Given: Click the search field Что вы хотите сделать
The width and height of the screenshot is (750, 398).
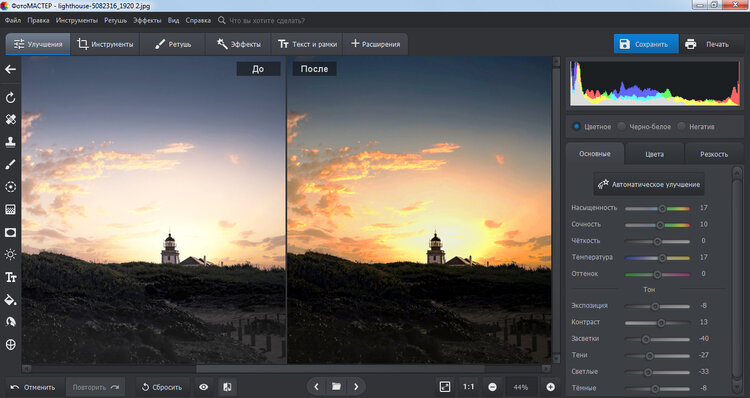Looking at the screenshot, I should pyautogui.click(x=267, y=21).
